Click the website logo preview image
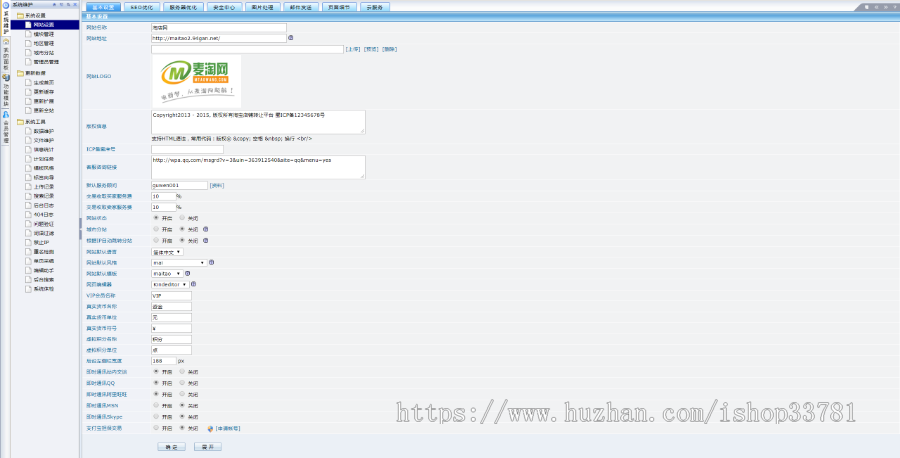This screenshot has height=458, width=900. click(196, 81)
